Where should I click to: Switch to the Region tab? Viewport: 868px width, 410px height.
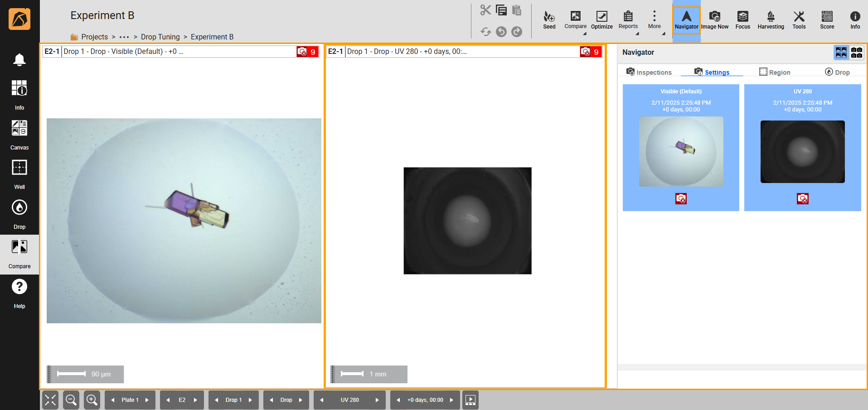click(775, 72)
